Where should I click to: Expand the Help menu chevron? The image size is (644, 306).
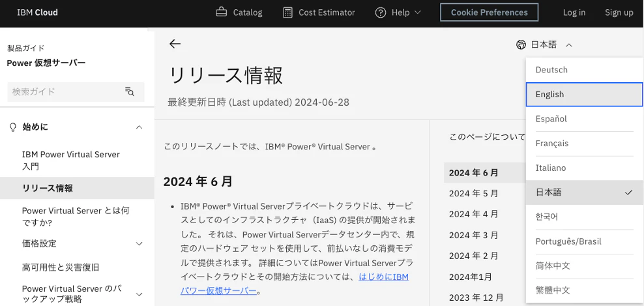pos(418,12)
